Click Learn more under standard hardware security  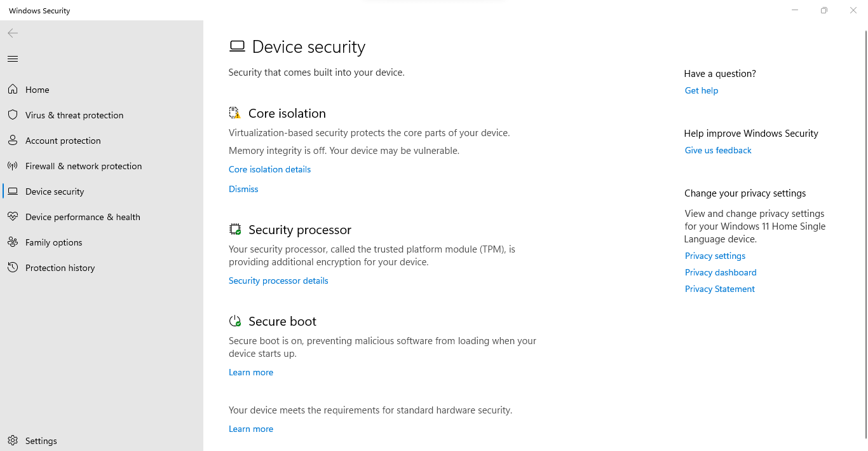pyautogui.click(x=251, y=429)
